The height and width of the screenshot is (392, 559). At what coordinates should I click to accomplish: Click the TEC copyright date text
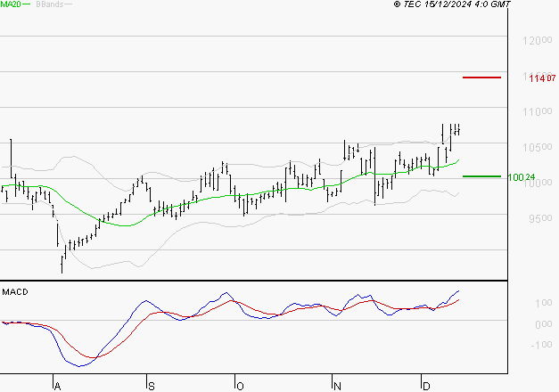(x=452, y=4)
